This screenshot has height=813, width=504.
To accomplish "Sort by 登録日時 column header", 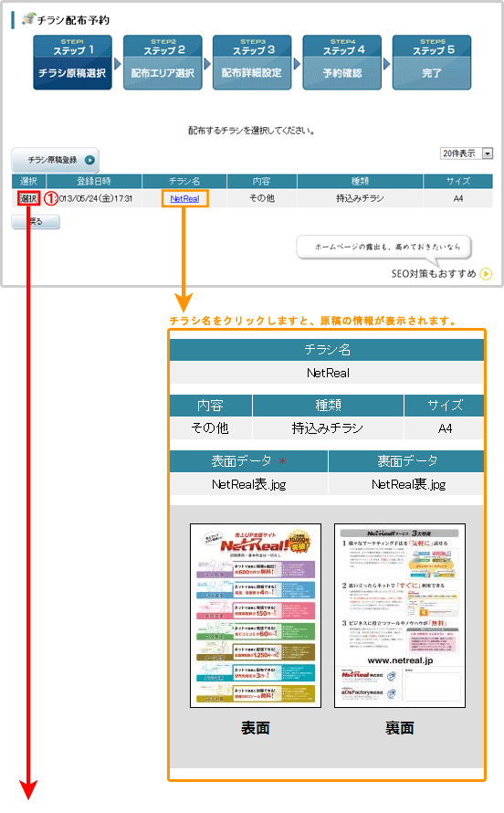I will [94, 181].
